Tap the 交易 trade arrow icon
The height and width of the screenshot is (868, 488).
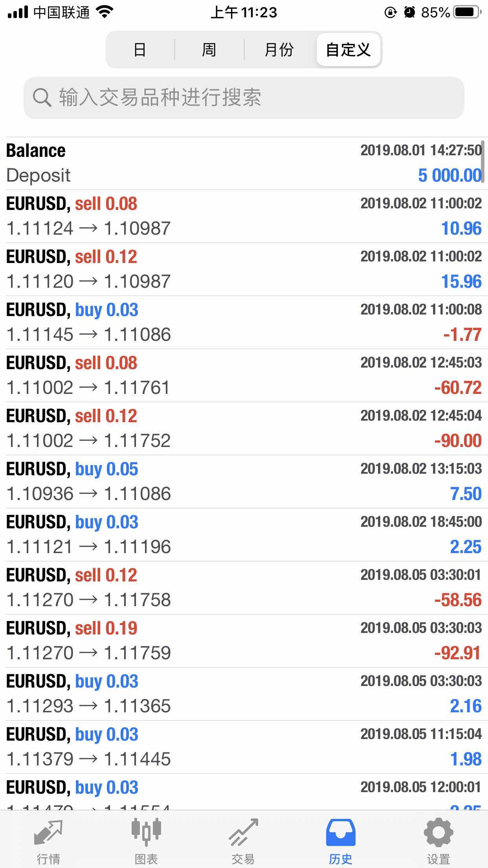coord(244,832)
